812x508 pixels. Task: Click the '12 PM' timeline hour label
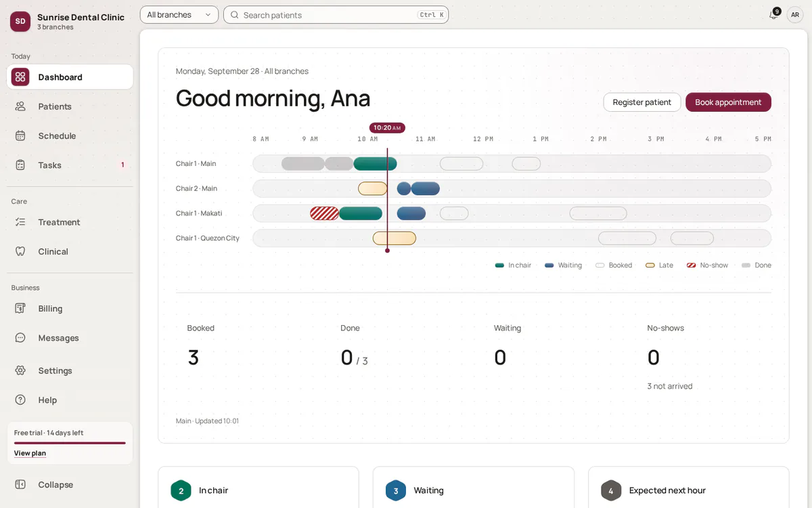click(x=483, y=139)
